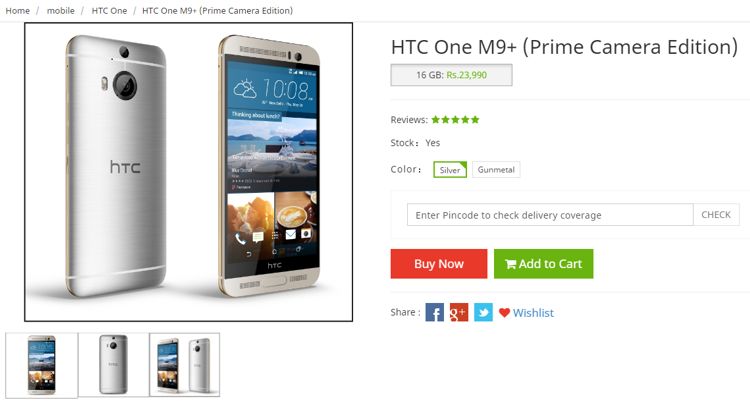750x404 pixels.
Task: Click cart icon in Add to Cart
Action: coord(510,264)
